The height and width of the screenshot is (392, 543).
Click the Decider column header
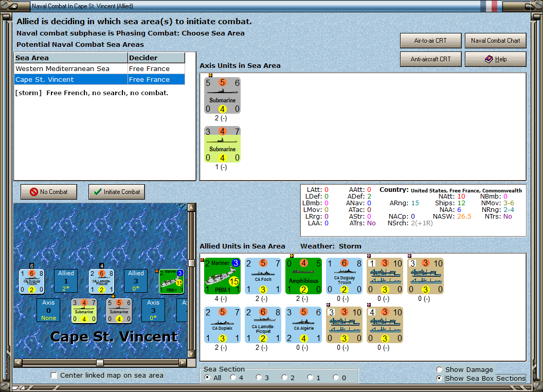point(156,58)
